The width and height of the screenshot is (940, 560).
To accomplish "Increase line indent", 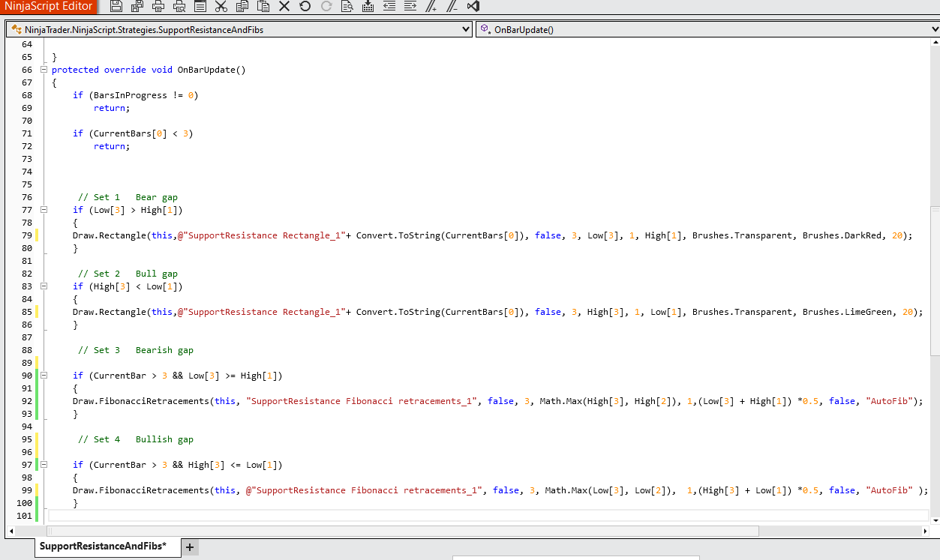I will point(410,7).
